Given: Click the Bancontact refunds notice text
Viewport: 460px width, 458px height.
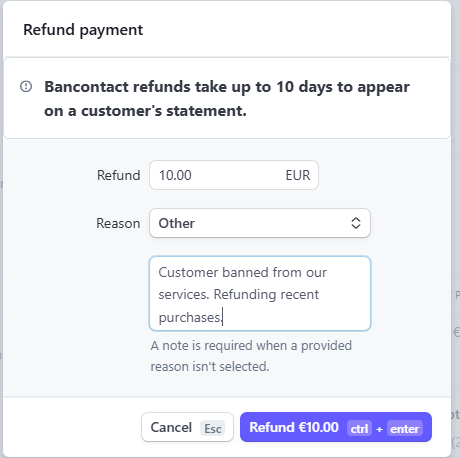Looking at the screenshot, I should click(x=227, y=99).
